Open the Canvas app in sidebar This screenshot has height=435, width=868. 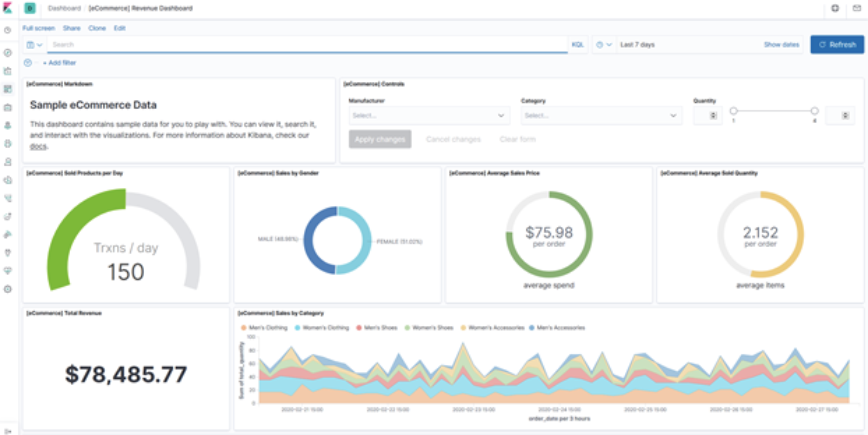8,107
